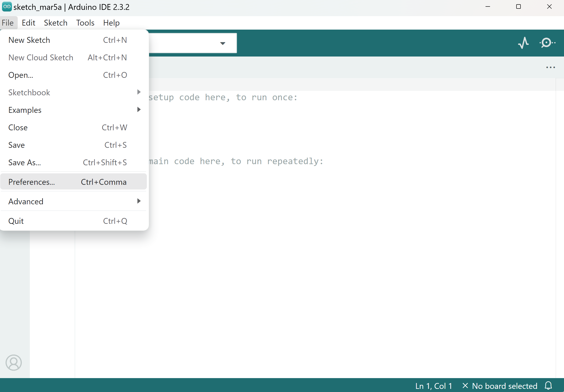Click the notification bell in status bar

[548, 386]
